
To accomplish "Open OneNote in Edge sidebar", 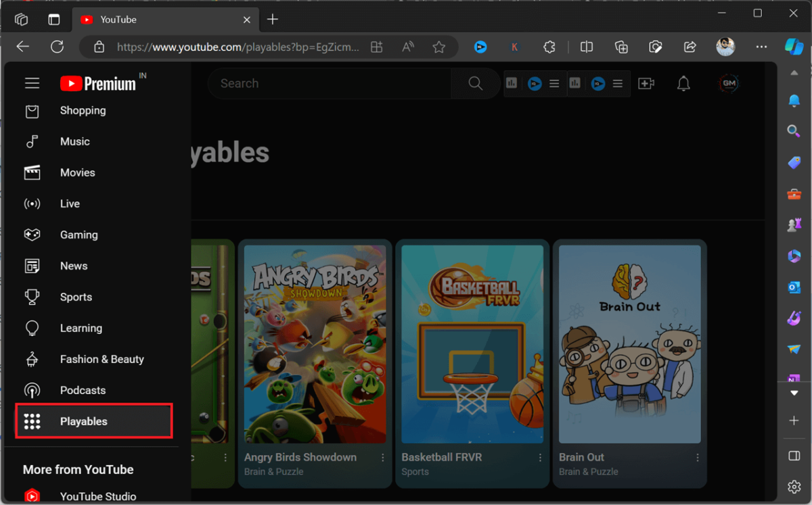I will click(x=794, y=379).
